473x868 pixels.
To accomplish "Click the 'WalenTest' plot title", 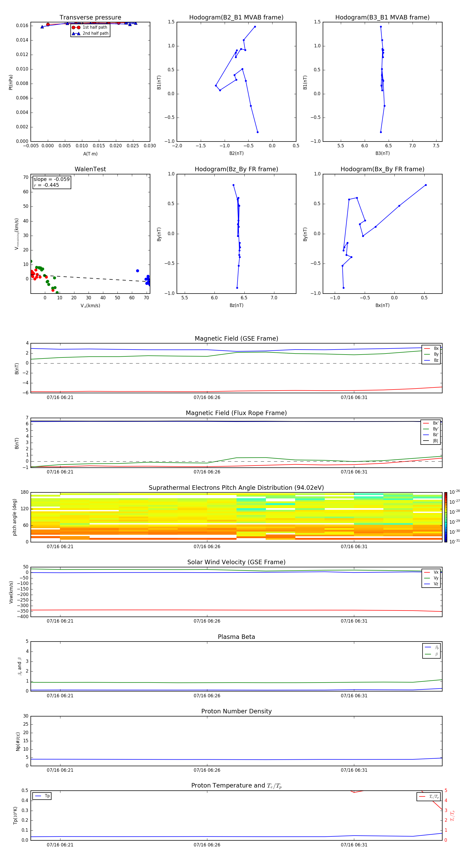I will (x=90, y=169).
